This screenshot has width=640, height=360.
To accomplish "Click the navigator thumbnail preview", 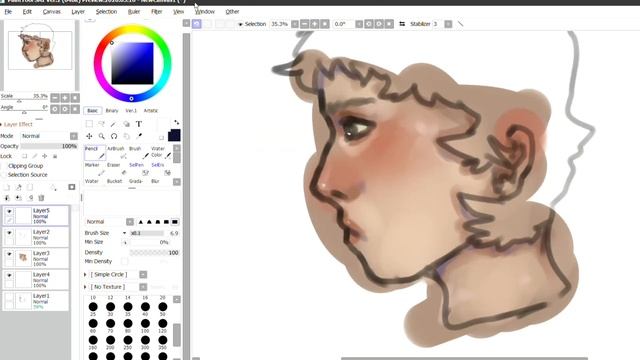I will pos(40,50).
